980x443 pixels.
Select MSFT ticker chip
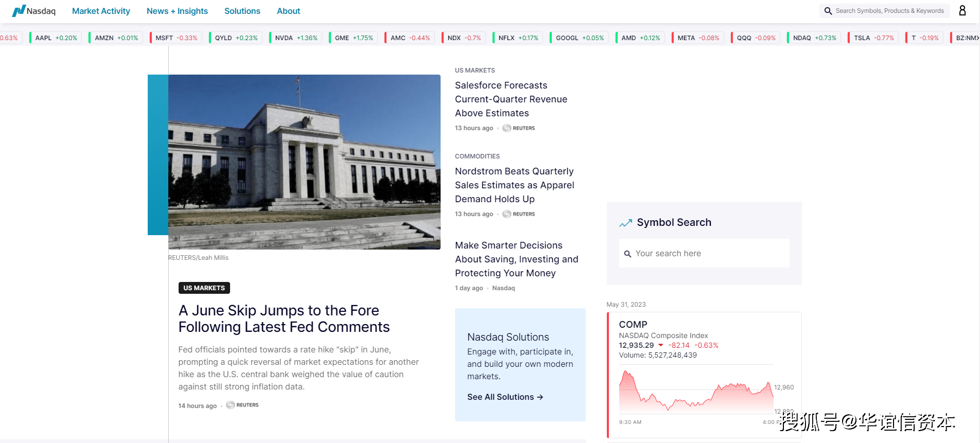[176, 38]
